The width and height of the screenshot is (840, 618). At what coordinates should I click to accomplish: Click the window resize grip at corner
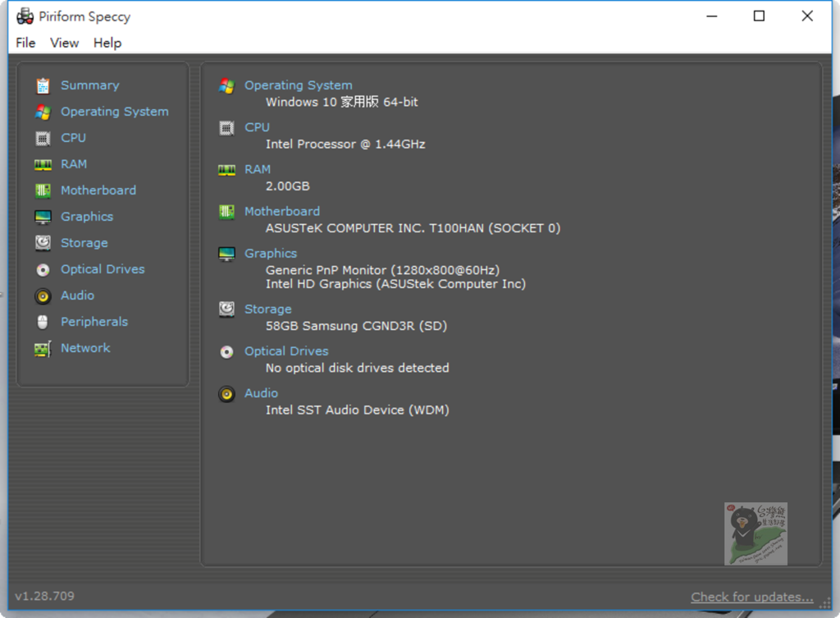click(825, 603)
